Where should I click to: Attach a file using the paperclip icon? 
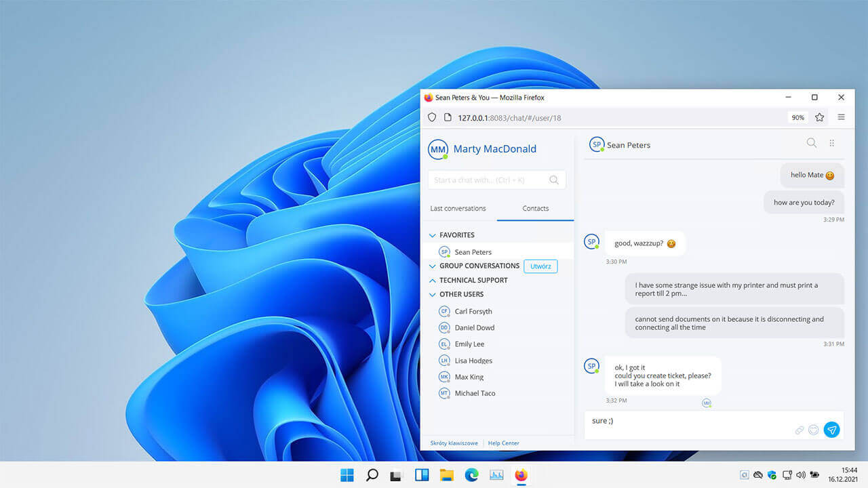[x=800, y=430]
